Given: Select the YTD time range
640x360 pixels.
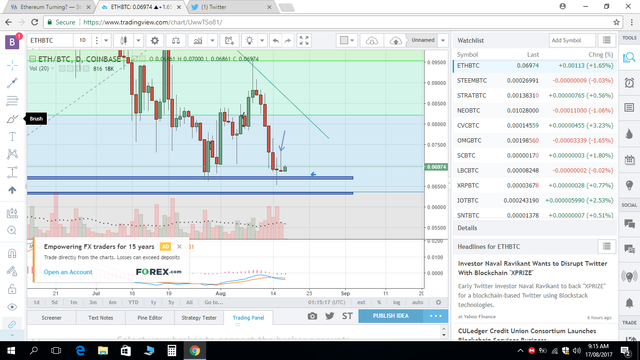Looking at the screenshot, I should coord(133,302).
